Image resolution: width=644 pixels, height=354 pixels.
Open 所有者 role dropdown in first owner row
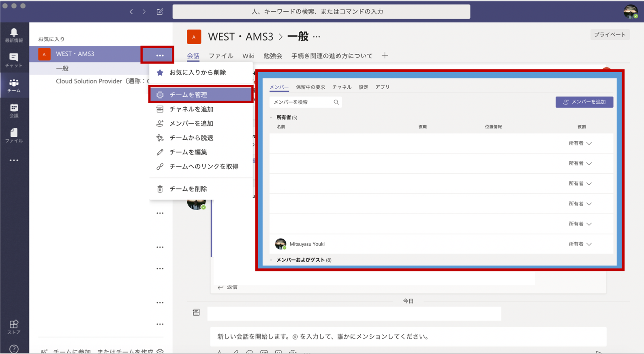click(x=580, y=143)
